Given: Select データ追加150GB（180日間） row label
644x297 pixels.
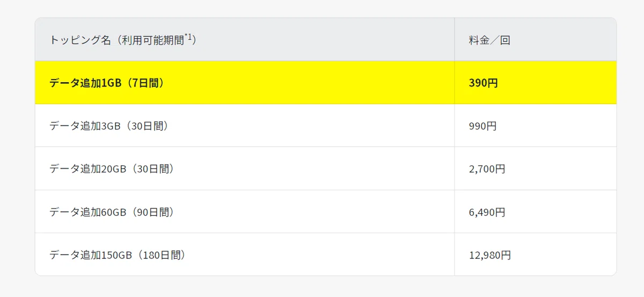Looking at the screenshot, I should click(117, 255).
